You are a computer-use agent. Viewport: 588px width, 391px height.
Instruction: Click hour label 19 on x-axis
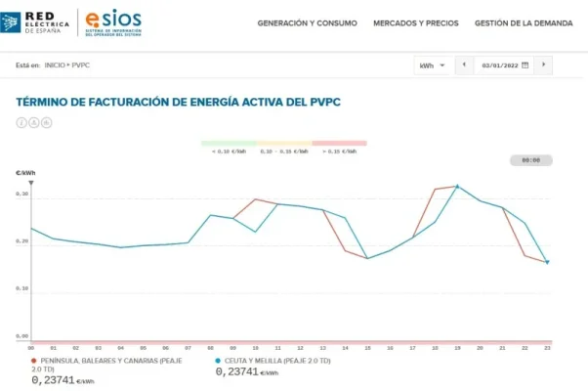click(x=457, y=348)
